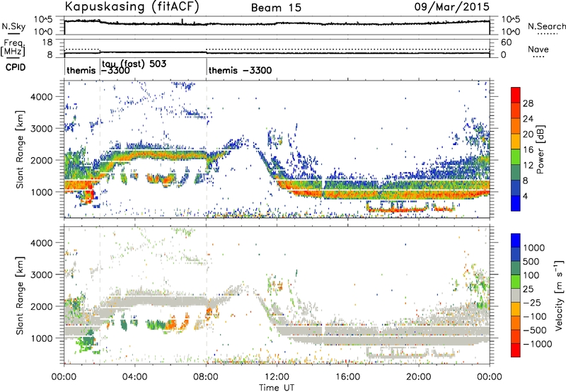Click the 'Time UT' axis label

277,388
